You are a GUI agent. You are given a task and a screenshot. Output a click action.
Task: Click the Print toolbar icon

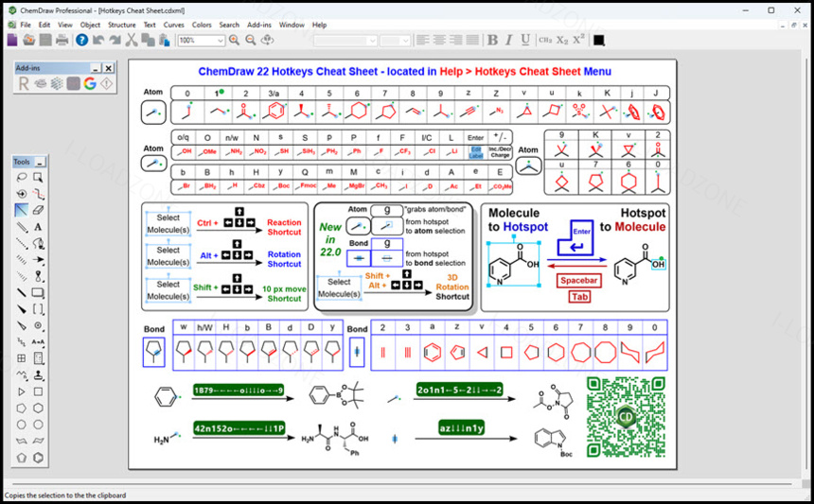click(x=62, y=40)
